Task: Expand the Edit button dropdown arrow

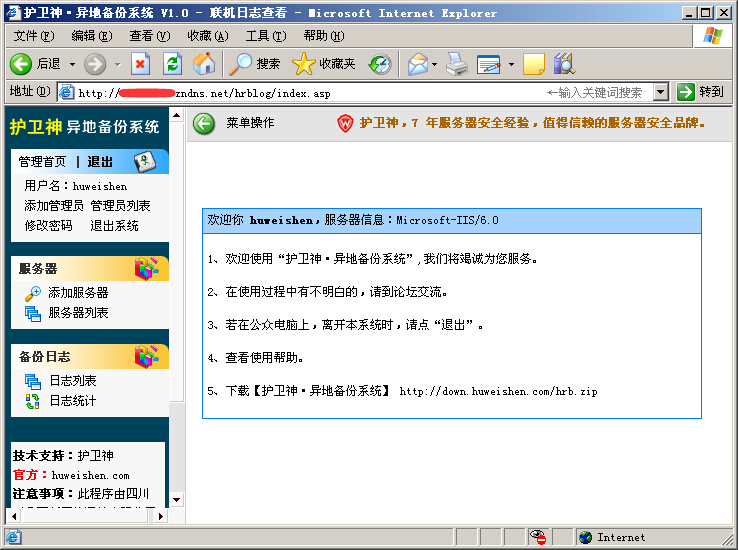Action: [x=511, y=64]
